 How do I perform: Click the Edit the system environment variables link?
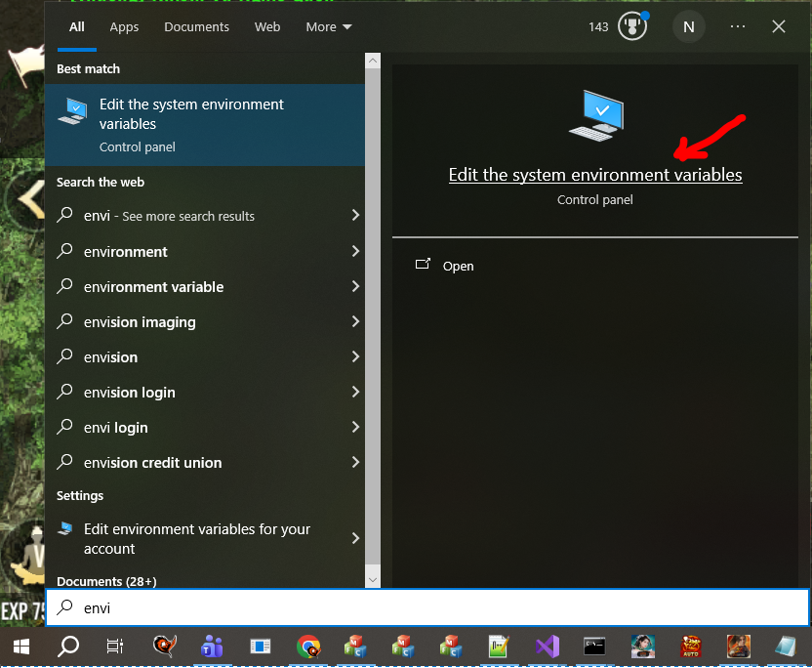tap(594, 175)
